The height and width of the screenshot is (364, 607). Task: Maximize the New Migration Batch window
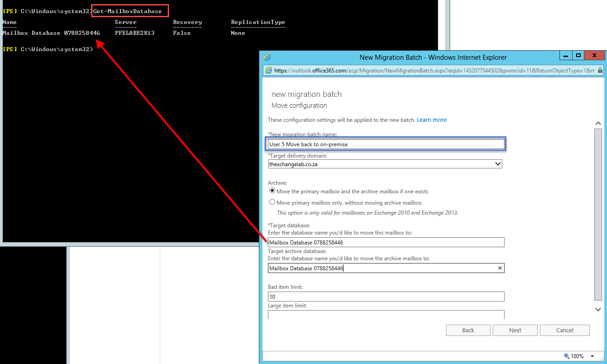pos(578,55)
